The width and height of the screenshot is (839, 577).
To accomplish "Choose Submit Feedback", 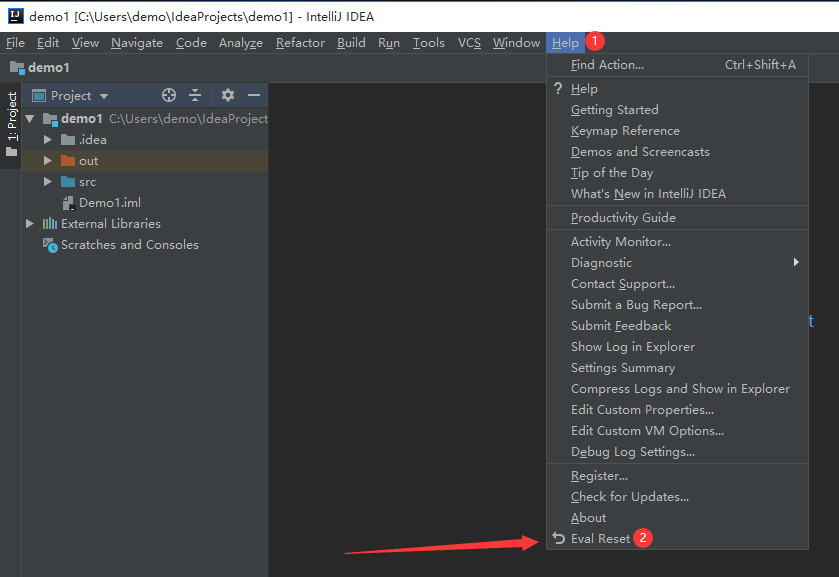I will [x=677, y=325].
